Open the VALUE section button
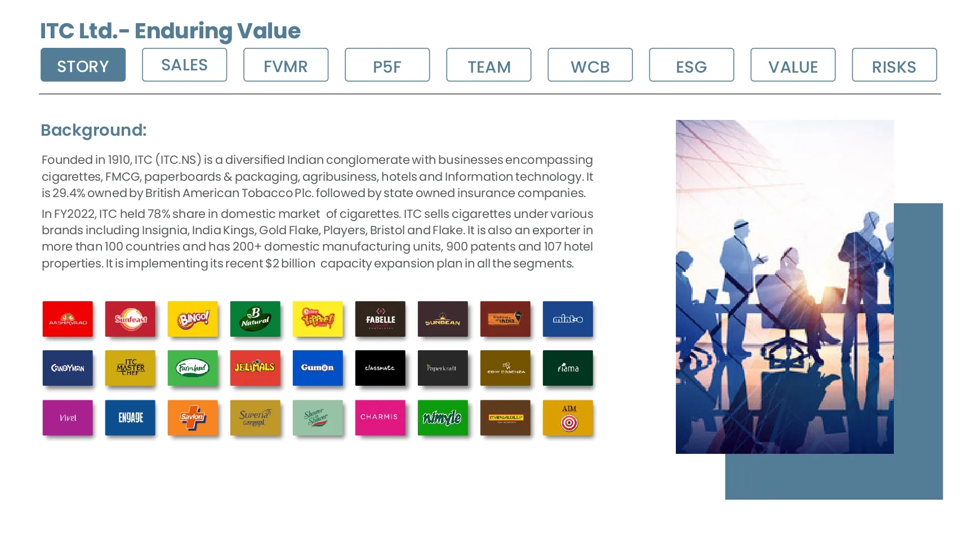Image resolution: width=980 pixels, height=549 pixels. tap(792, 65)
